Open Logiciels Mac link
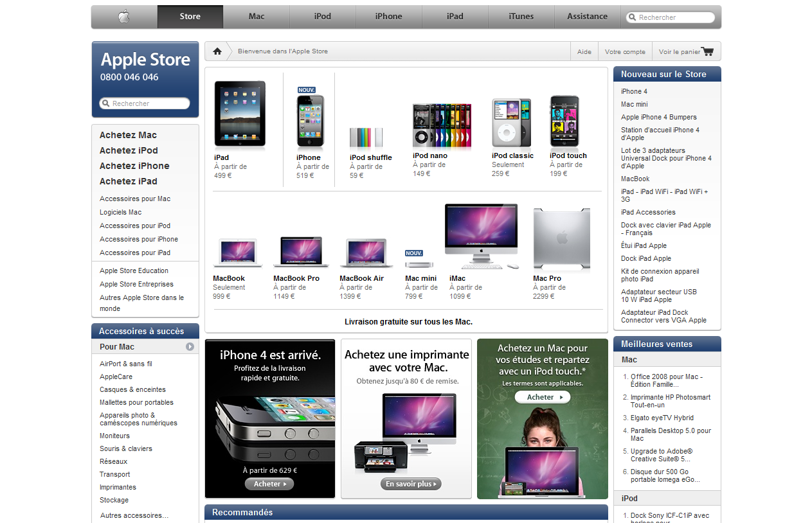Viewport: 812px width, 523px height. [121, 212]
